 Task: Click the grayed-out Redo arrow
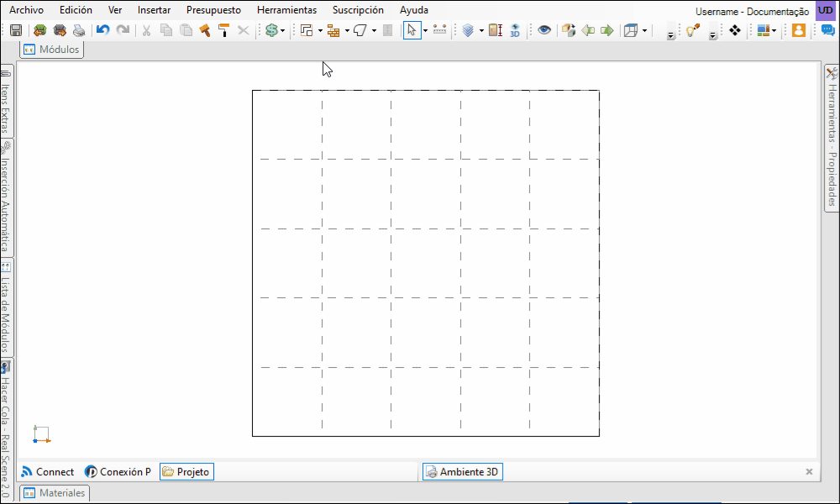click(x=123, y=30)
